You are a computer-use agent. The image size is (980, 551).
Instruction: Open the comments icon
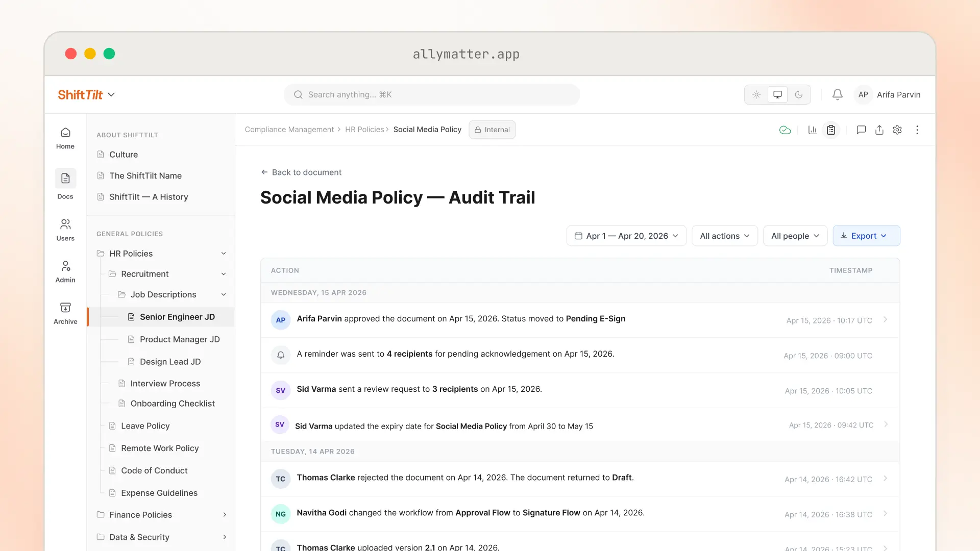(x=861, y=130)
